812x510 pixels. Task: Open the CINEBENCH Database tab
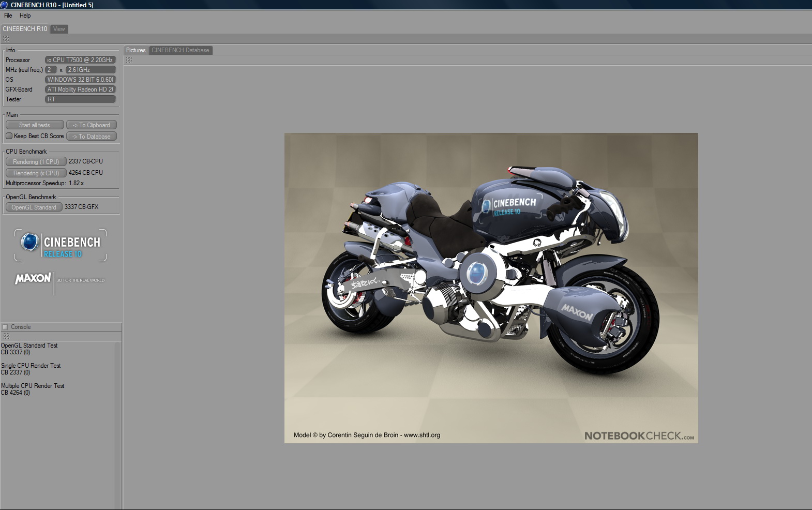[181, 50]
